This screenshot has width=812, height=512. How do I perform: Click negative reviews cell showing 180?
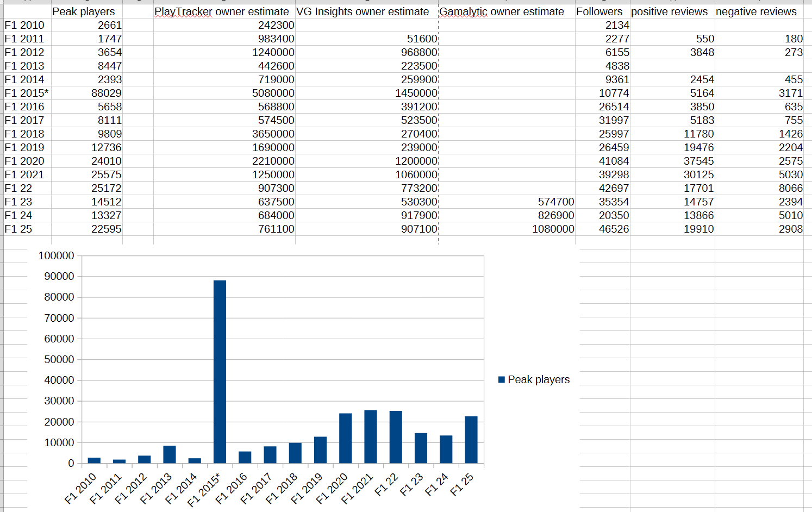coord(759,39)
